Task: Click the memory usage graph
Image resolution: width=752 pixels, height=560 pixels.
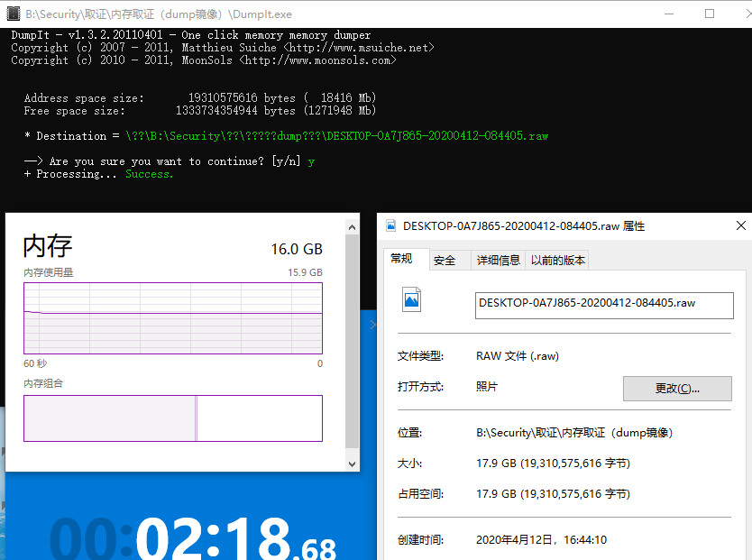Action: tap(173, 318)
